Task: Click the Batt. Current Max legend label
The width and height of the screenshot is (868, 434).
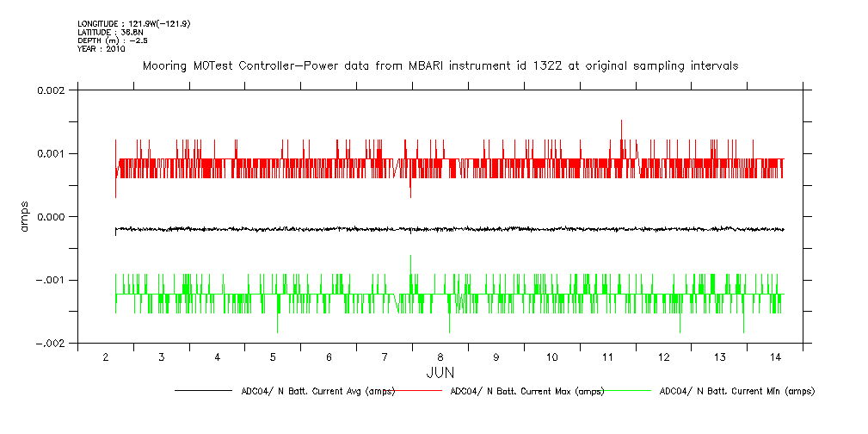Action: tap(526, 391)
